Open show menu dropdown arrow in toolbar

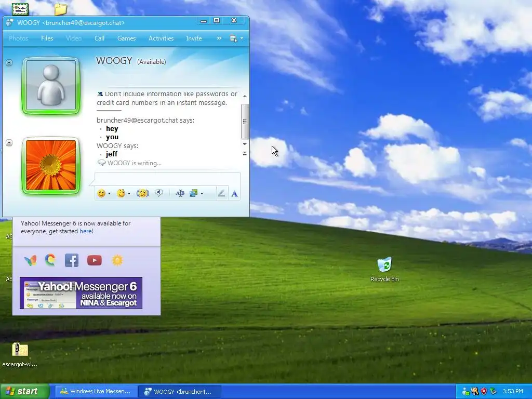click(242, 38)
